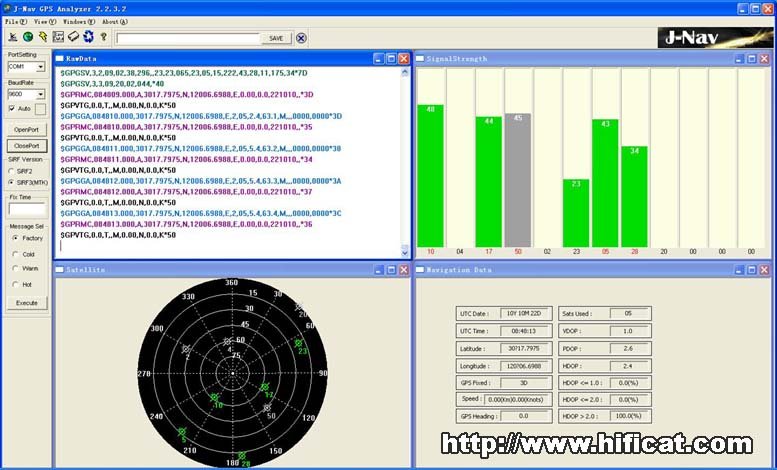Viewport: 777px width, 470px height.
Task: Click the first toolbar icon with underlined arrow
Action: pos(11,37)
